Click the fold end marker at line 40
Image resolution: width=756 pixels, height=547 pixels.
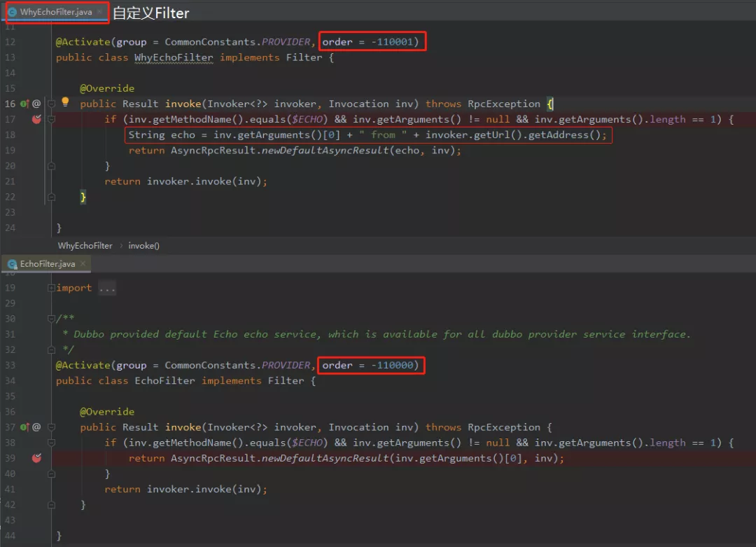51,473
